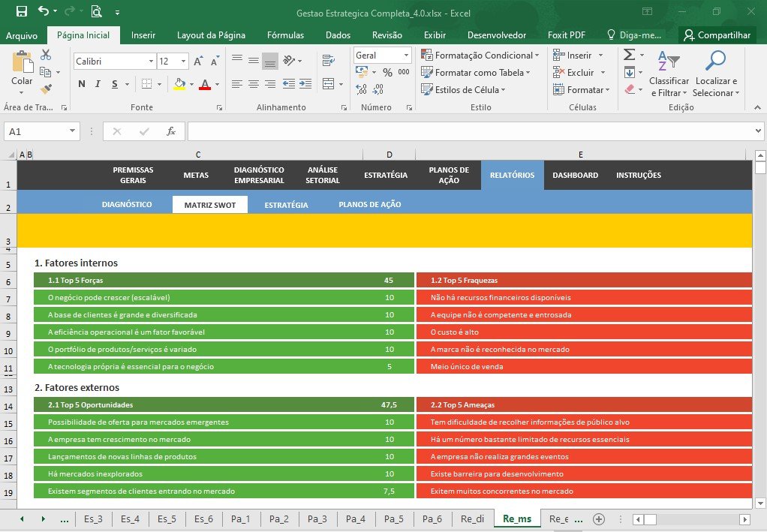Viewport: 767px width, 532px height.
Task: Expand the Geral number format dropdown
Action: [406, 56]
